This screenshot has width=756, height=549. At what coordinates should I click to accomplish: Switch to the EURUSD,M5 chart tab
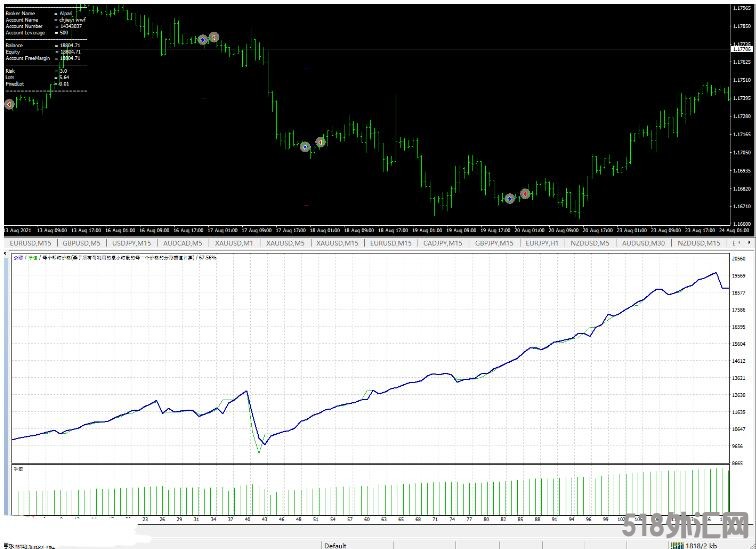[30, 243]
